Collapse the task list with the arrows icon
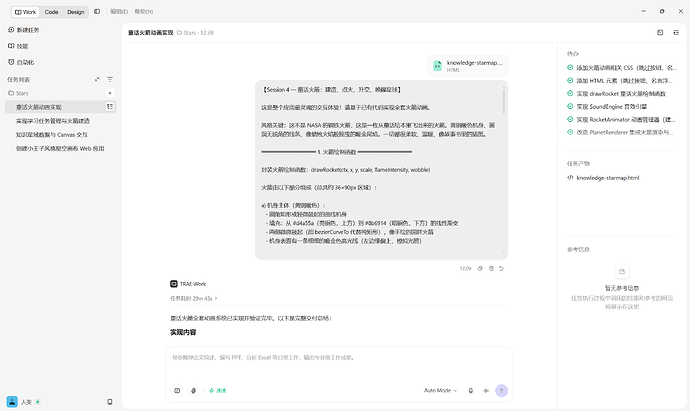This screenshot has height=411, width=690. coord(97,80)
